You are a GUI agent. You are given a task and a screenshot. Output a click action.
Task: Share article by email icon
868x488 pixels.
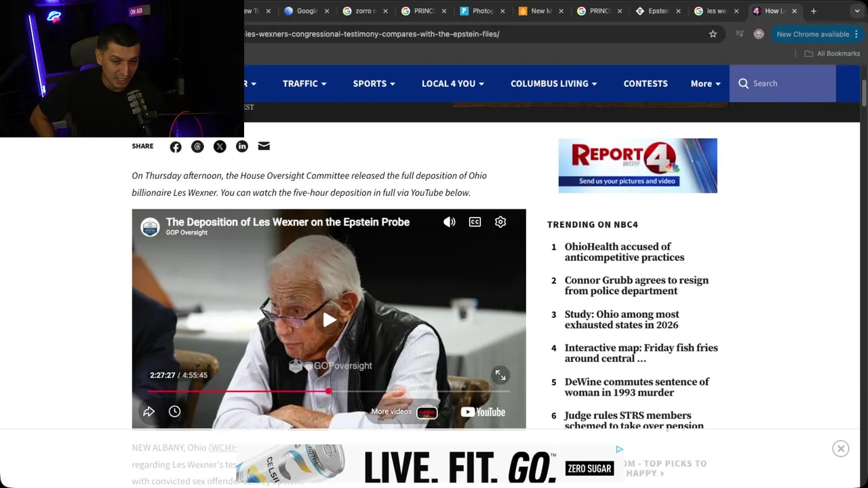[x=264, y=146]
